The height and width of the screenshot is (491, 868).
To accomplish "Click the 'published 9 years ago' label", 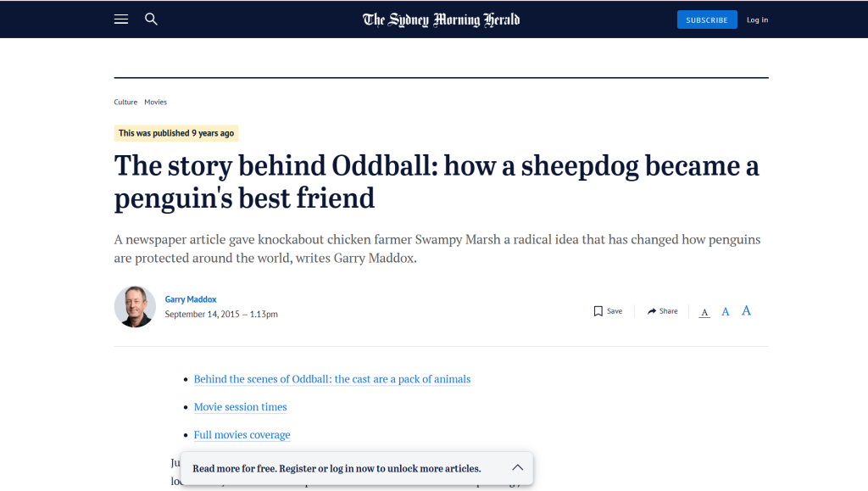I will click(x=176, y=133).
